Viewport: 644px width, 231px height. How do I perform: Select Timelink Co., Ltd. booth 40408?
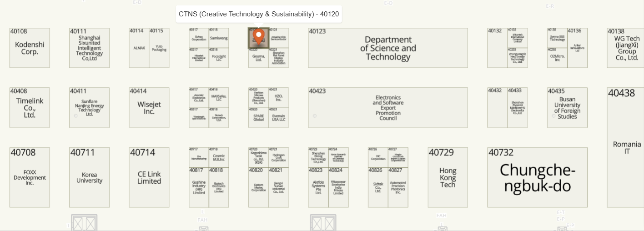coord(30,108)
